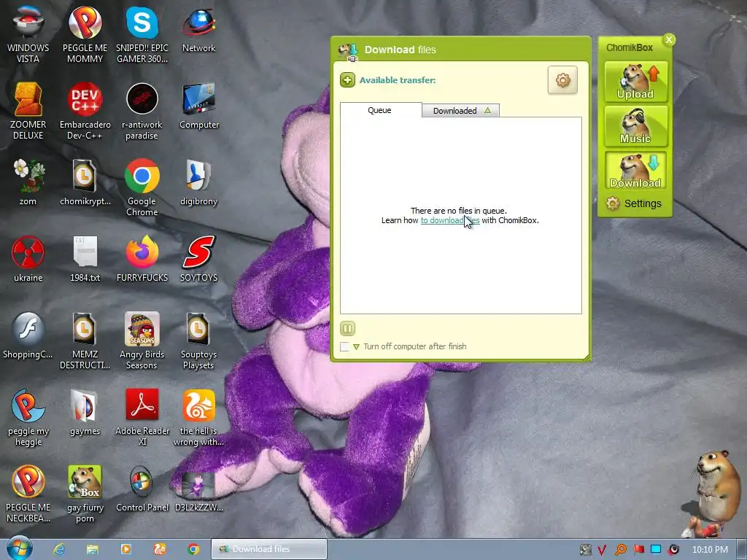Open Angry Birds Seasons icon
Image resolution: width=747 pixels, height=560 pixels.
coord(142,341)
